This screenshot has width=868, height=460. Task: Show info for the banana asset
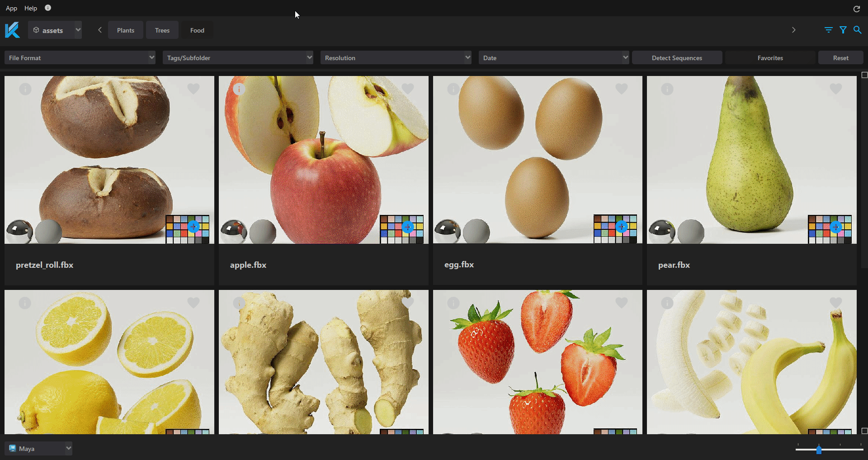(667, 303)
